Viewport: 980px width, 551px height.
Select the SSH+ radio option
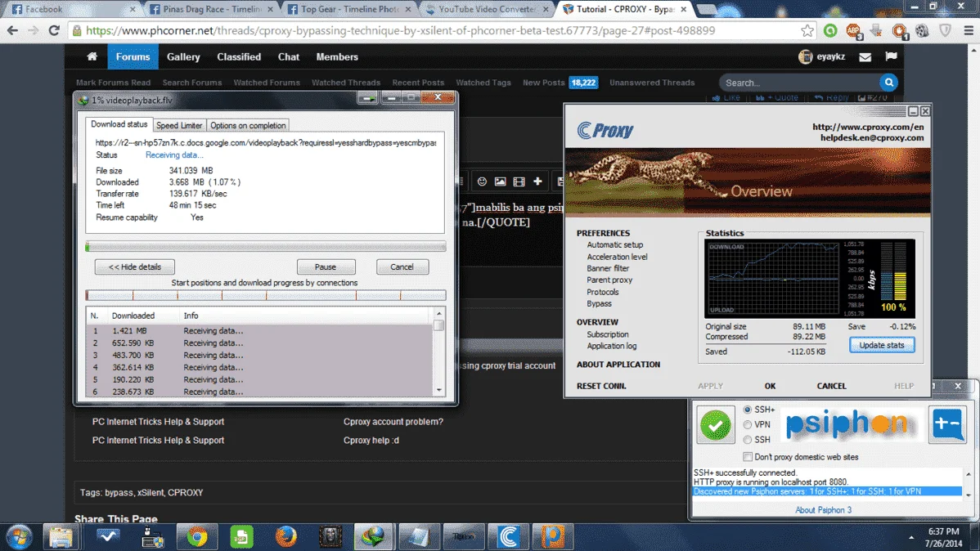click(747, 410)
